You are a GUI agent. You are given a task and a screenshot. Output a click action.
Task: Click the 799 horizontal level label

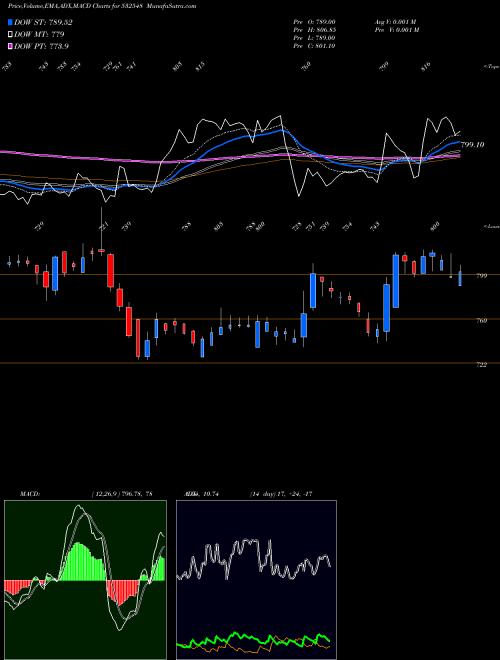point(481,276)
